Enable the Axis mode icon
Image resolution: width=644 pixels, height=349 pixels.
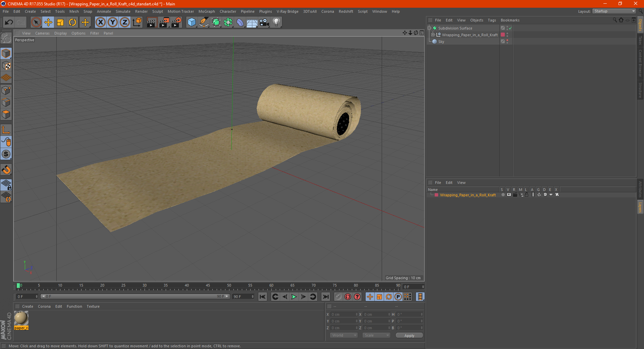coord(6,130)
